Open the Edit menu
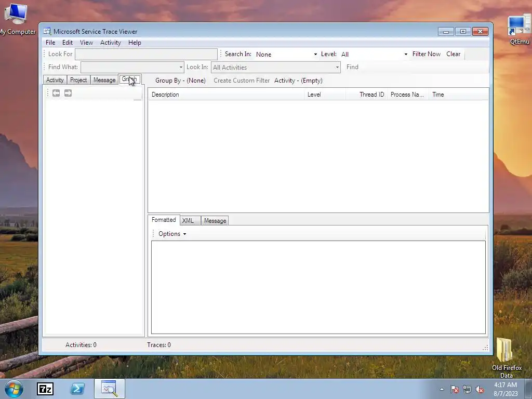Screen dimensions: 532x399 click(67, 43)
